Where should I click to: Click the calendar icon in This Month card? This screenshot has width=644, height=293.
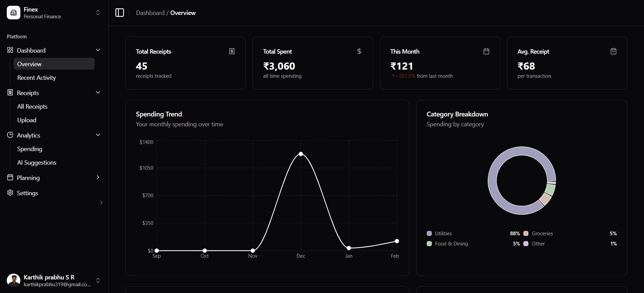(x=486, y=51)
